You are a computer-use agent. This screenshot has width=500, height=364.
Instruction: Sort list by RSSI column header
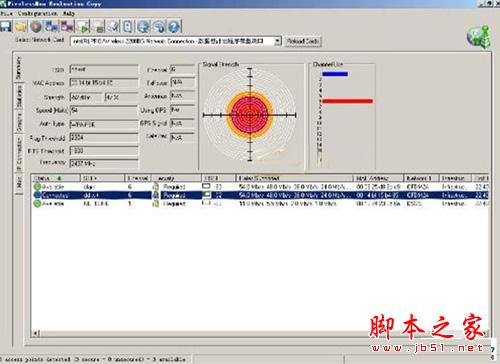pyautogui.click(x=218, y=178)
